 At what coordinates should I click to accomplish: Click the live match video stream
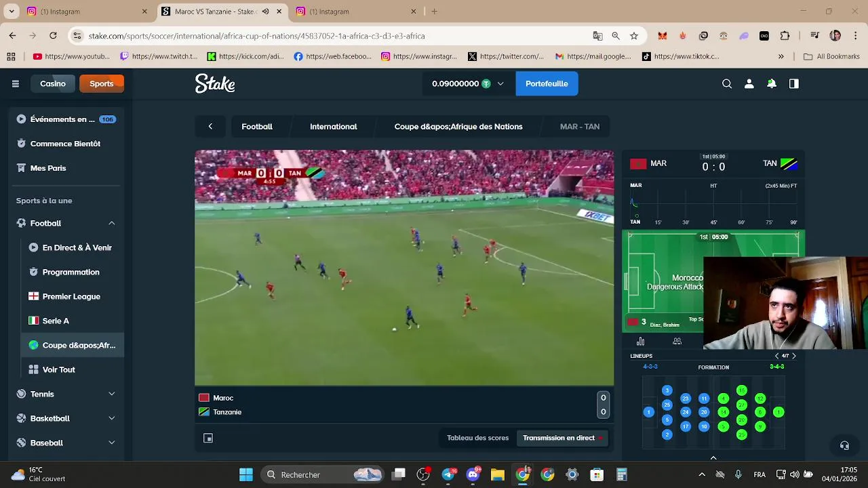point(404,268)
